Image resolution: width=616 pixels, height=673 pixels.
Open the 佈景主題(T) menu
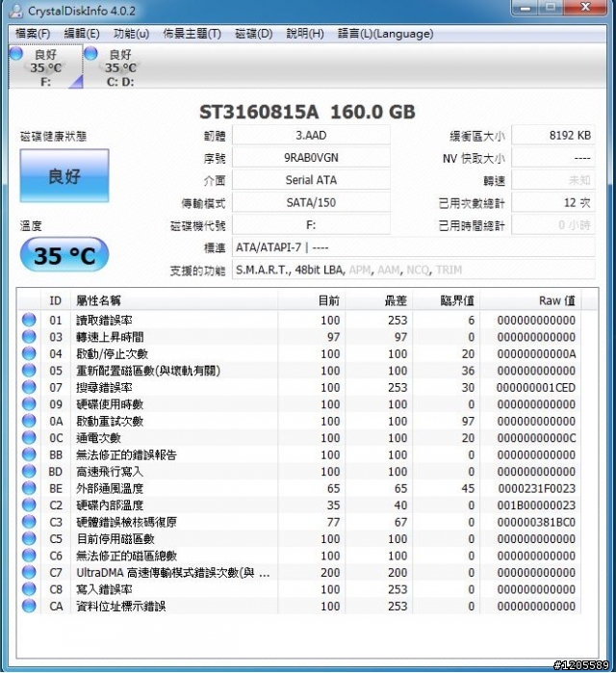click(192, 34)
